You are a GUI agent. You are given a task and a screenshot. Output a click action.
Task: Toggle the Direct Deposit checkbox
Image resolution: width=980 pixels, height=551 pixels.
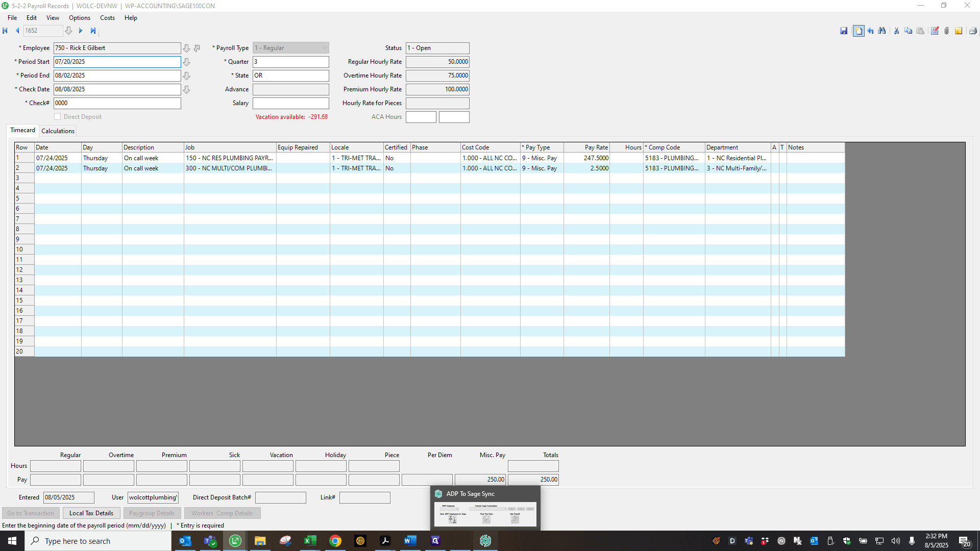coord(58,117)
